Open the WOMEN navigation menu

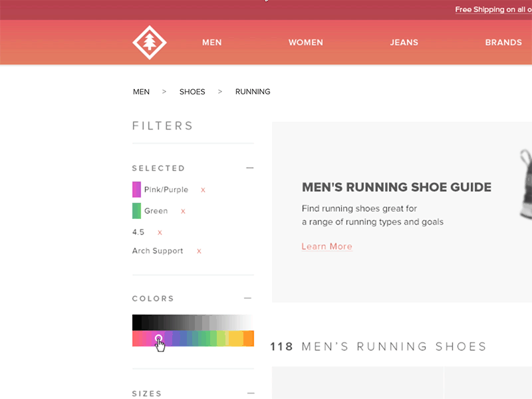pos(305,42)
